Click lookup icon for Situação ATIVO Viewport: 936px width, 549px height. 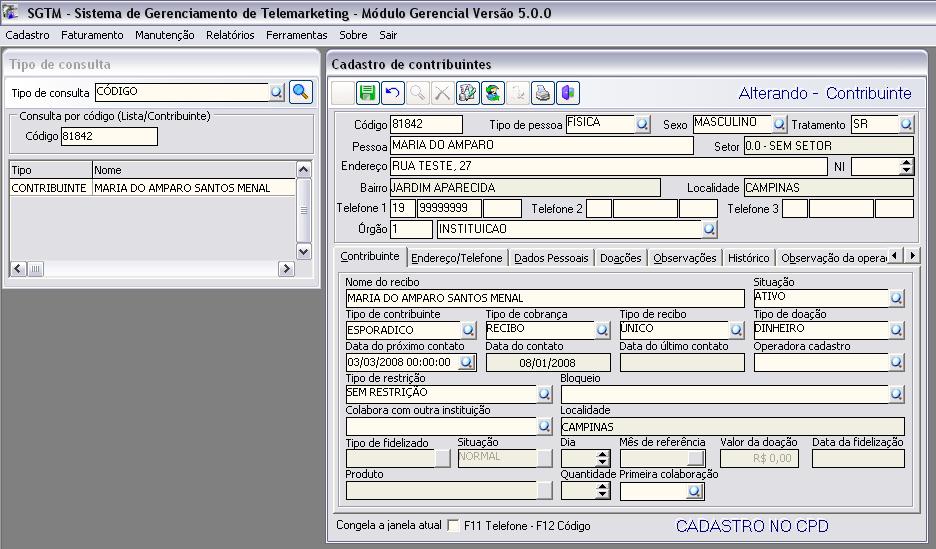[x=896, y=298]
